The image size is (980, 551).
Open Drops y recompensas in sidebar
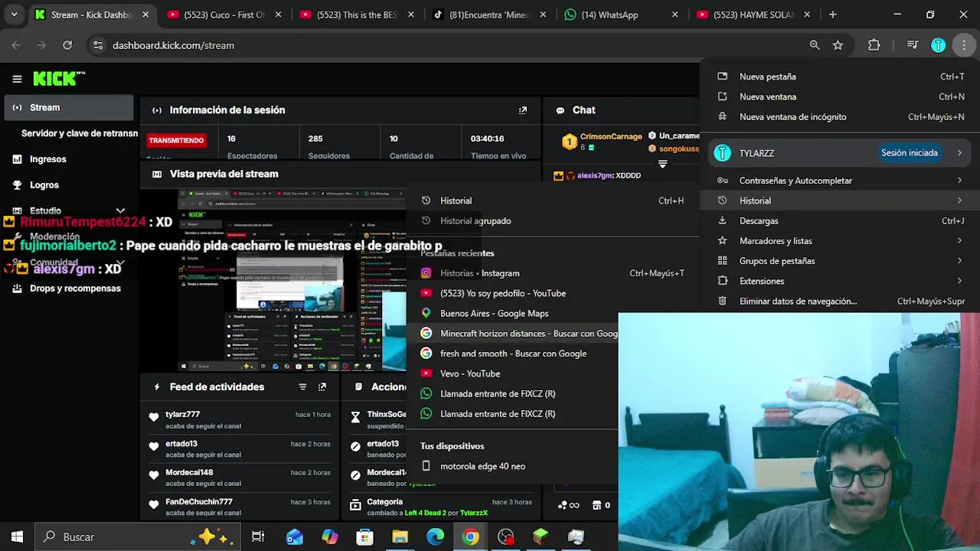69,289
